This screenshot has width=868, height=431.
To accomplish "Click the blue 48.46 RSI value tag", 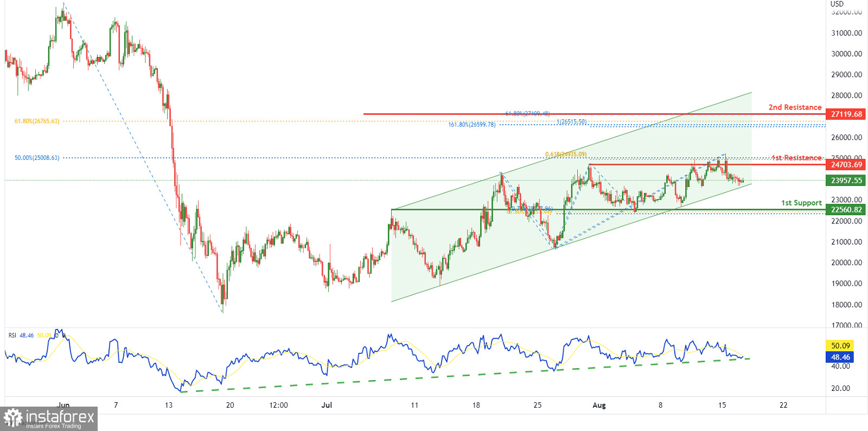I will pos(840,357).
